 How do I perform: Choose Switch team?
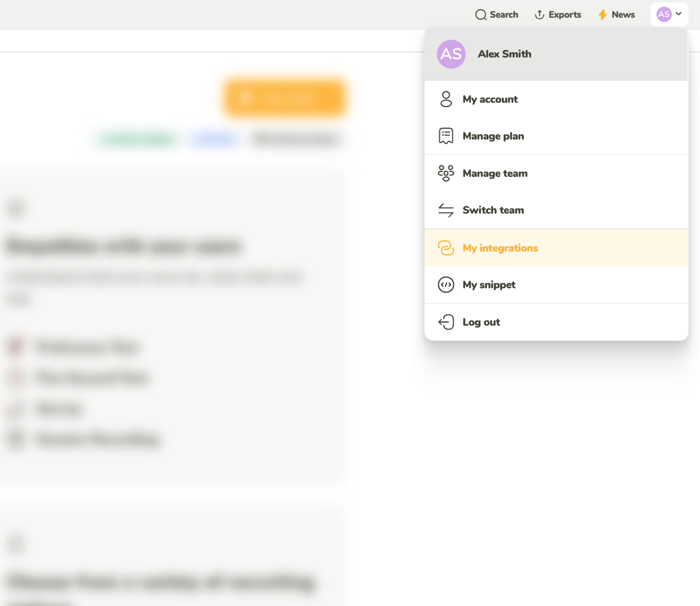(556, 210)
